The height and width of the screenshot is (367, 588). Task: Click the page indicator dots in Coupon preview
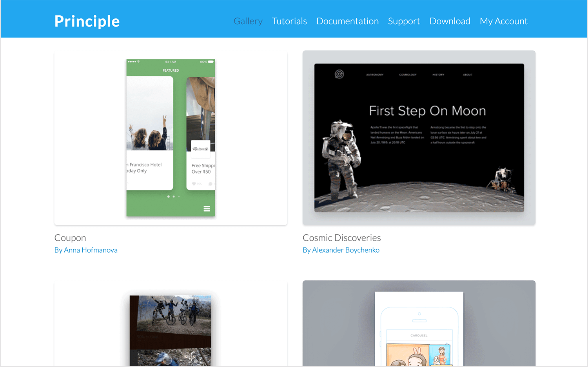click(173, 196)
